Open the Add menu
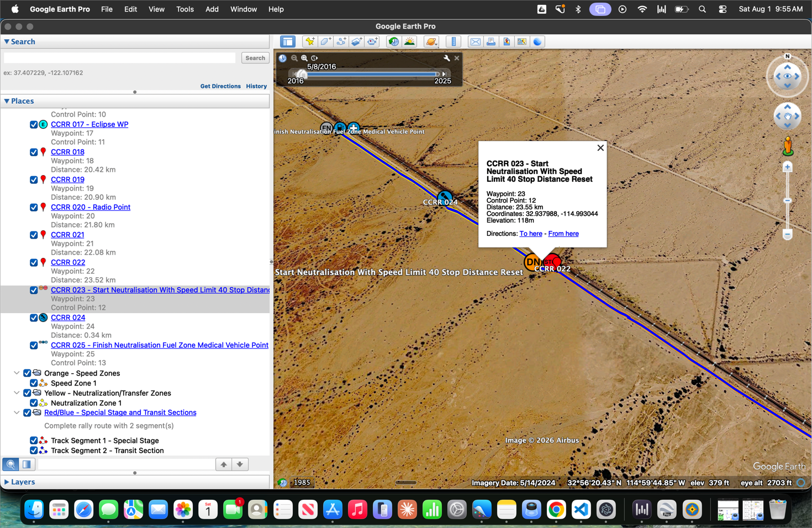The width and height of the screenshot is (812, 528). [x=212, y=9]
